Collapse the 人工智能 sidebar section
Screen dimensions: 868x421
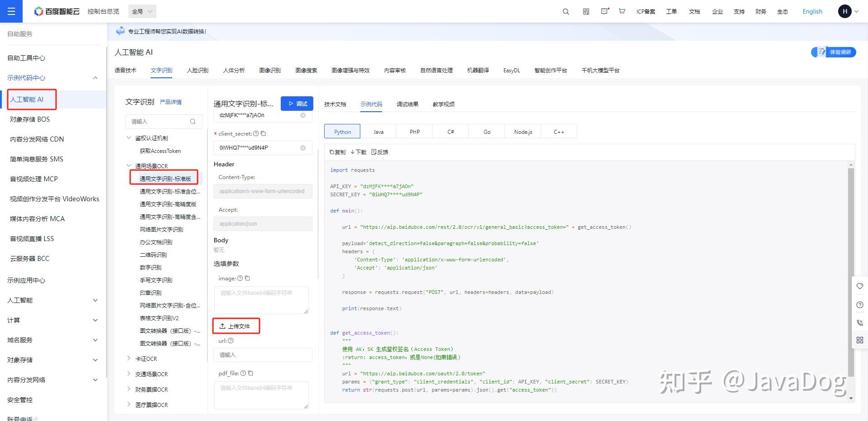click(x=95, y=300)
